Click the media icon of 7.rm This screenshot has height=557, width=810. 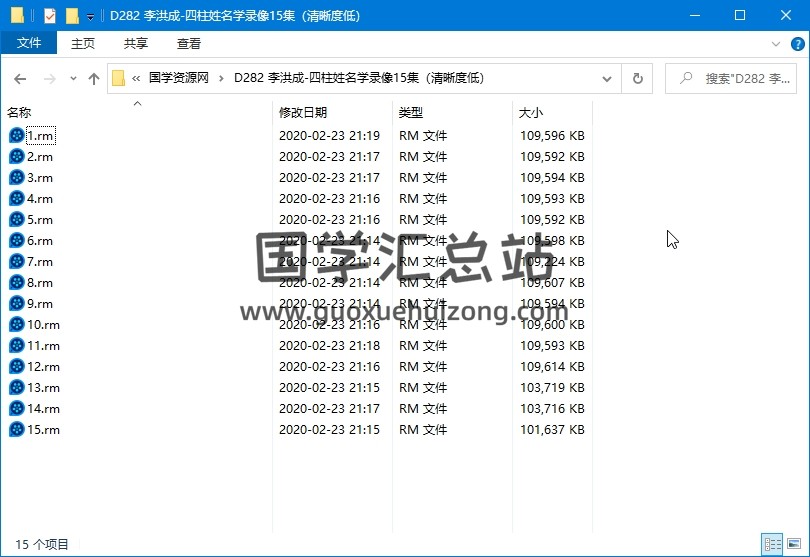click(17, 261)
